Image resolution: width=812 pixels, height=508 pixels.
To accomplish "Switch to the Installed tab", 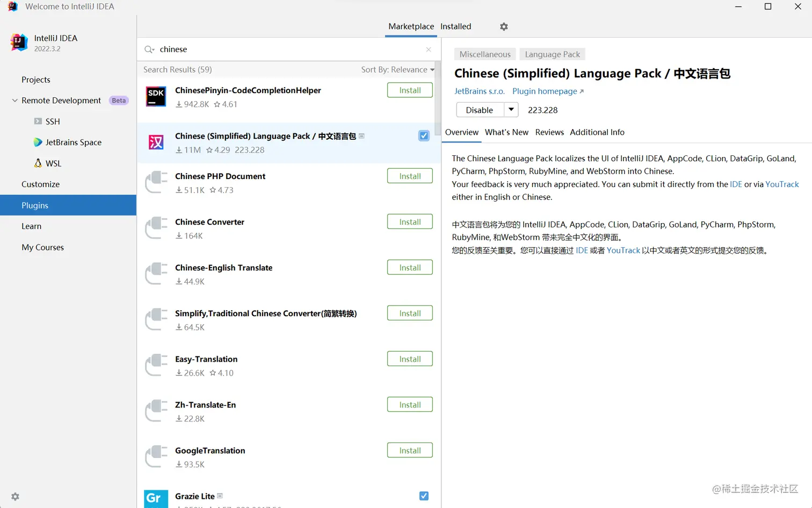I will (455, 26).
